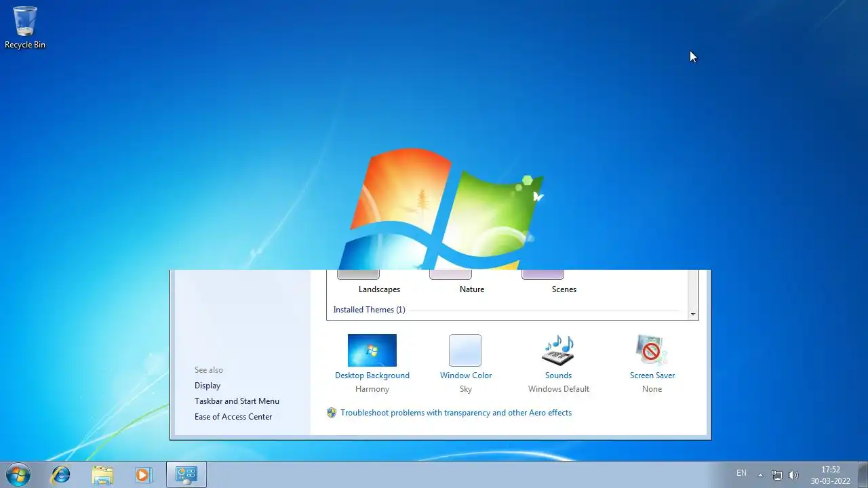Select the Landscapes theme

379,289
